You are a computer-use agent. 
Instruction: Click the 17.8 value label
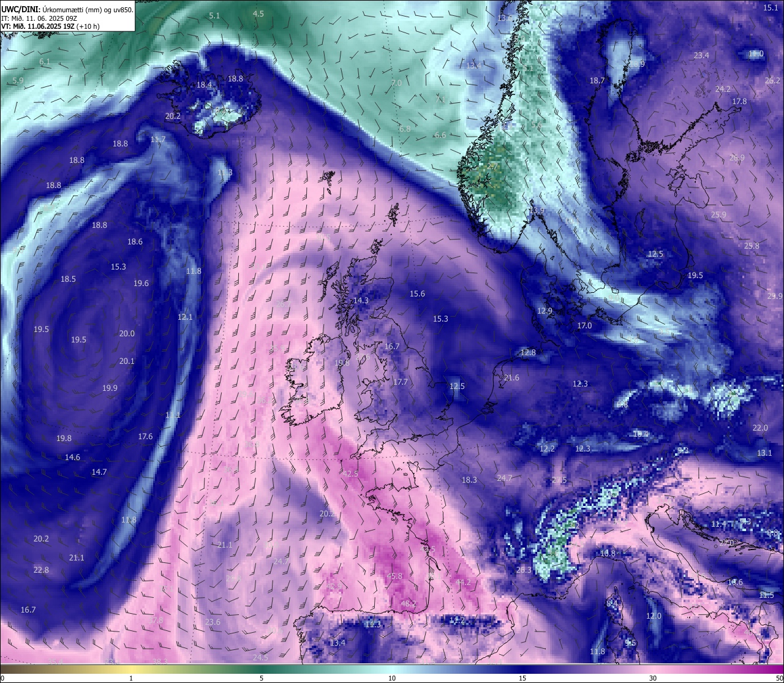coord(740,101)
